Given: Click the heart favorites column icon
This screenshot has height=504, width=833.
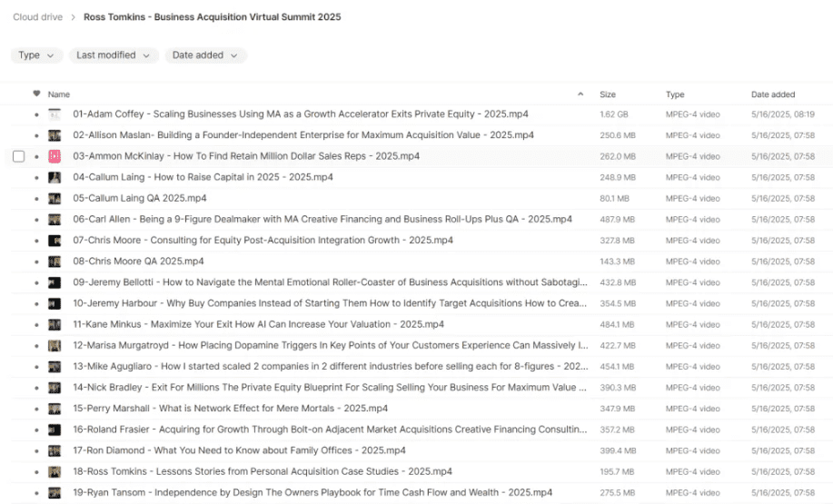Looking at the screenshot, I should [x=36, y=94].
